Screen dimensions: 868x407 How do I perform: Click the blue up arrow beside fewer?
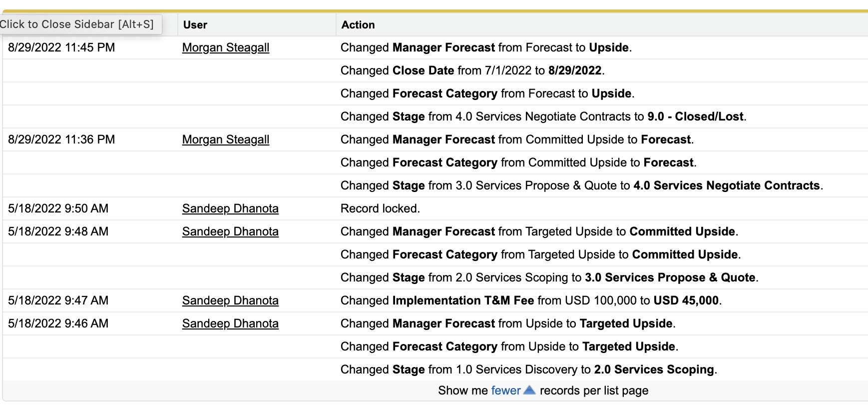click(x=529, y=390)
